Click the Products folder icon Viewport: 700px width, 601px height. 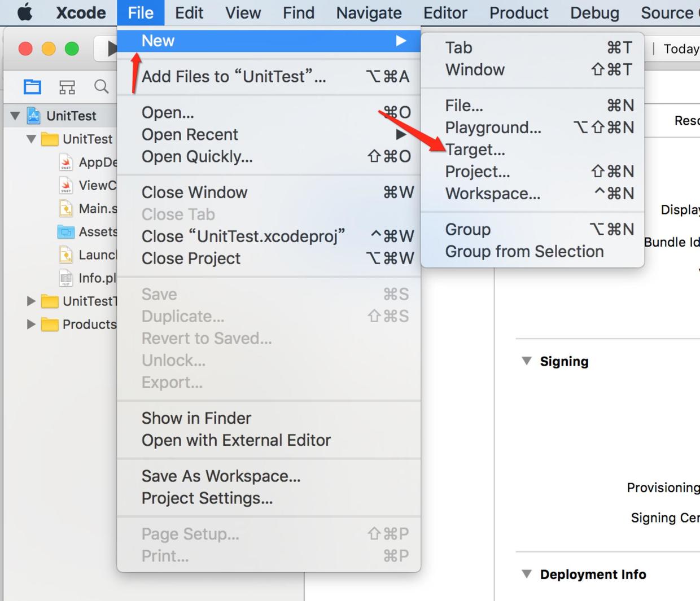50,324
